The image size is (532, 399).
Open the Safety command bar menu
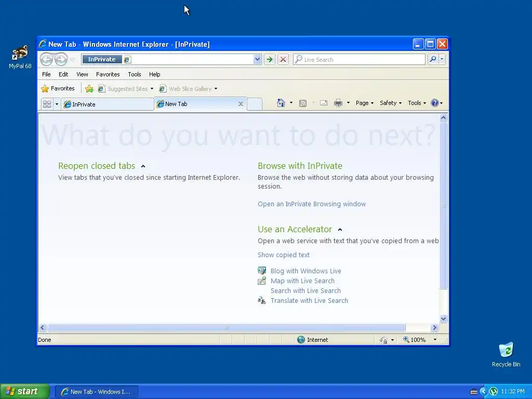click(391, 103)
